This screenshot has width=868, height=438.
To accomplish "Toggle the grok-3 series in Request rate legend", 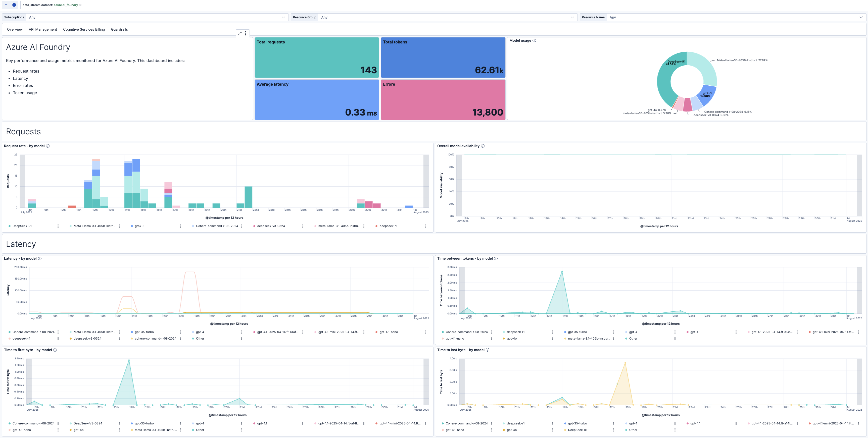I will pos(139,226).
